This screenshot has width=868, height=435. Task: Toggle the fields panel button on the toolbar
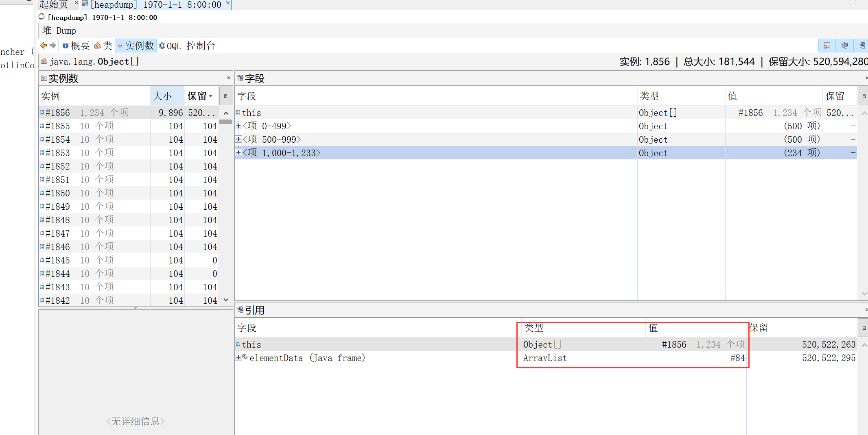click(844, 46)
